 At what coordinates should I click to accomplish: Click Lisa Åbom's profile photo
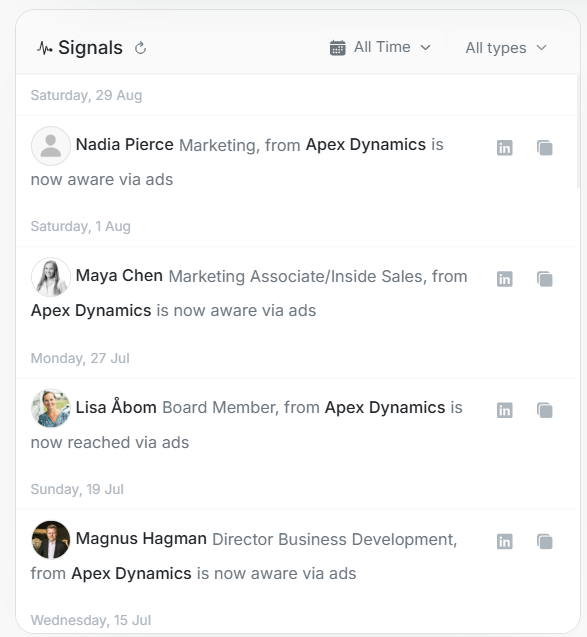click(x=51, y=408)
